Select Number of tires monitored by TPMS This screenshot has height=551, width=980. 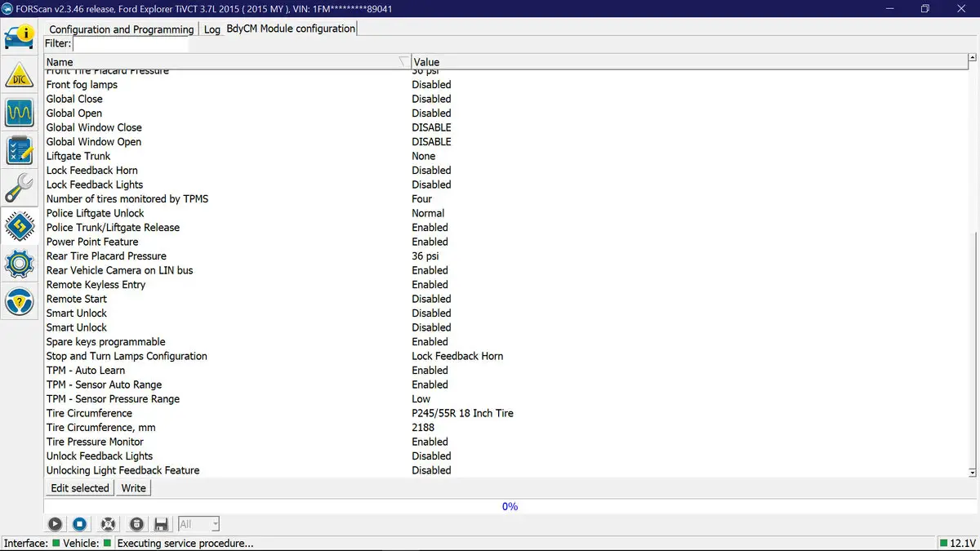[x=505, y=199]
